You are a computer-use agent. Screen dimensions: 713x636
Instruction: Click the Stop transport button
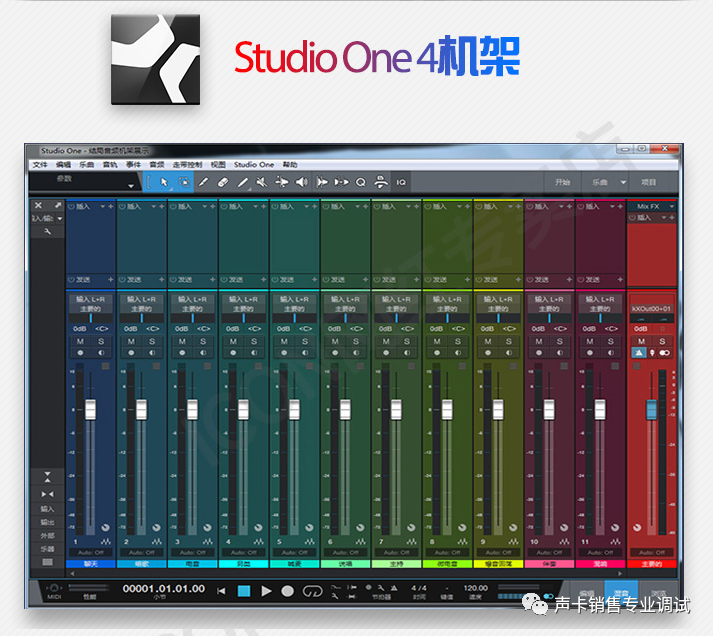click(244, 591)
